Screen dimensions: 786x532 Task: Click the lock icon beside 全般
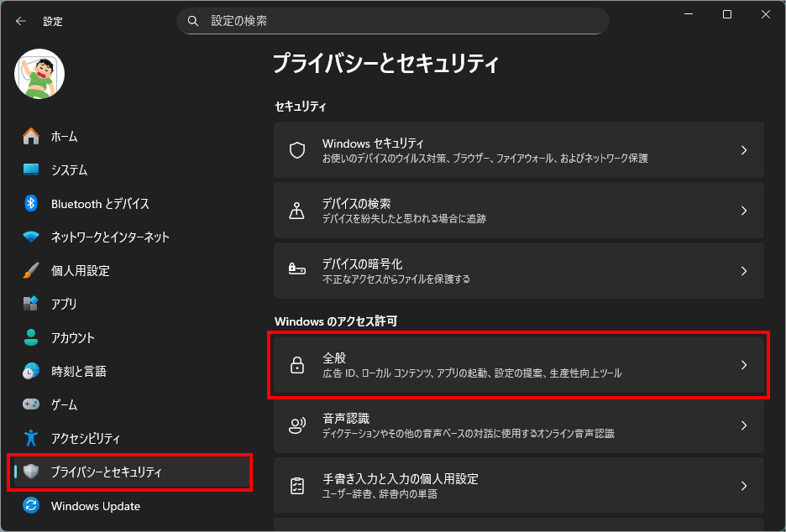coord(296,365)
